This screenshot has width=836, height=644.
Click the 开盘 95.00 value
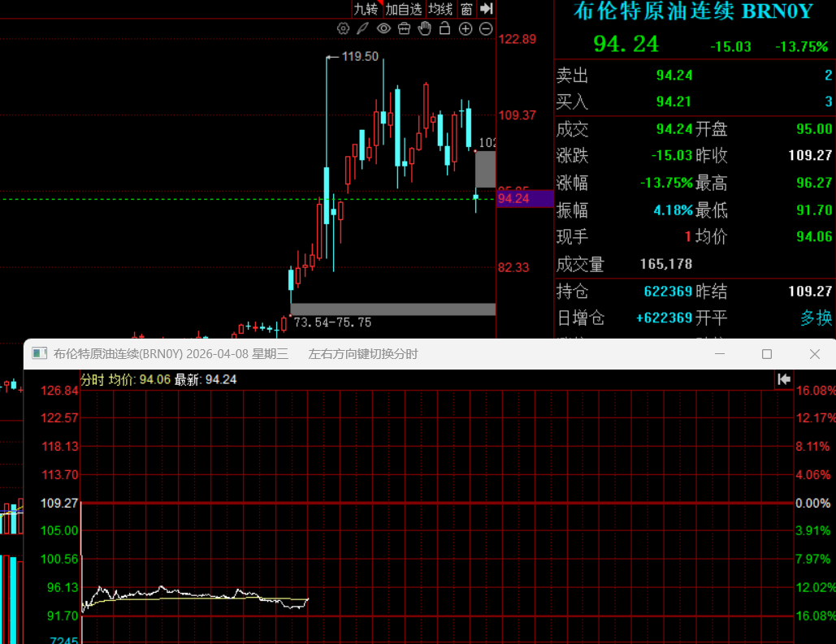tap(814, 129)
